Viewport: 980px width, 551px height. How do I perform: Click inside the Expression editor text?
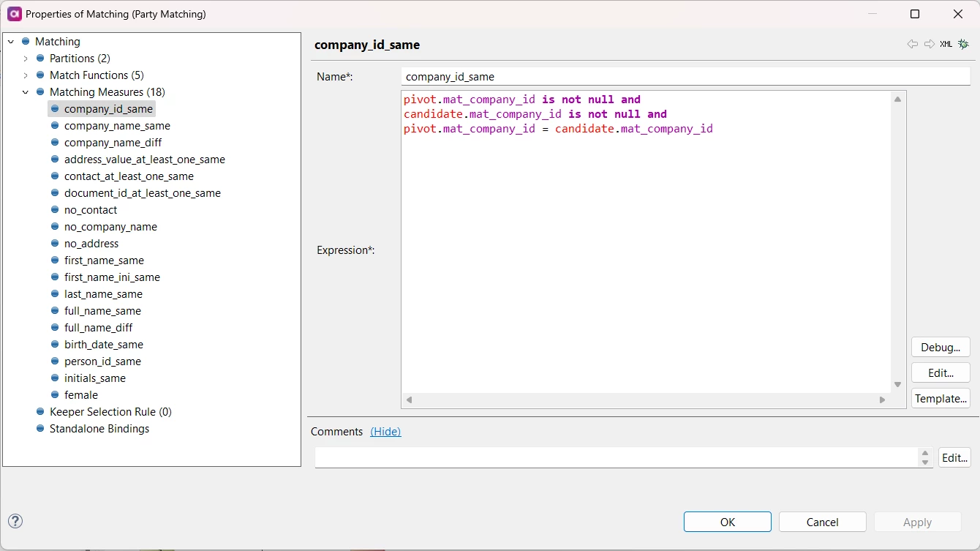tap(646, 241)
